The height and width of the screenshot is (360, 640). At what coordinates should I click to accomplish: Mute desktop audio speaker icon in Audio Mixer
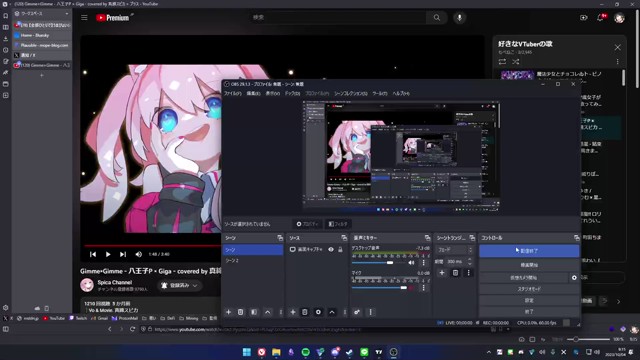[411, 263]
